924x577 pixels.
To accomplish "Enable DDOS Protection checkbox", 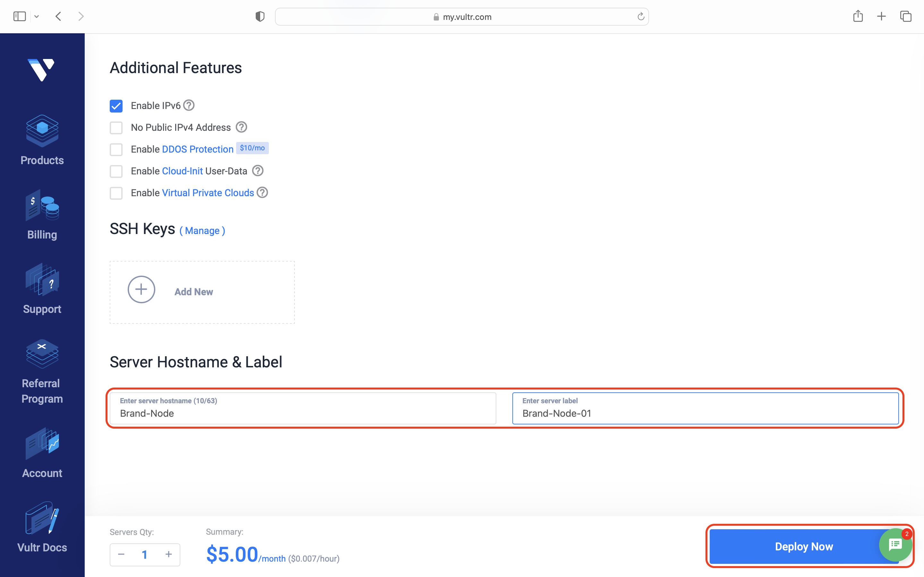I will 116,149.
